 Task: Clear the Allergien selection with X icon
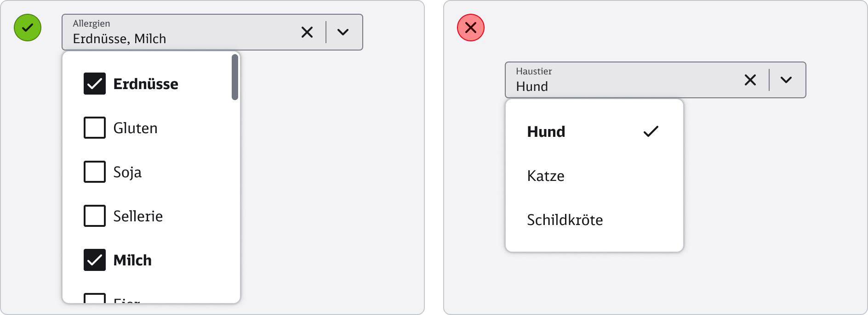click(x=307, y=32)
